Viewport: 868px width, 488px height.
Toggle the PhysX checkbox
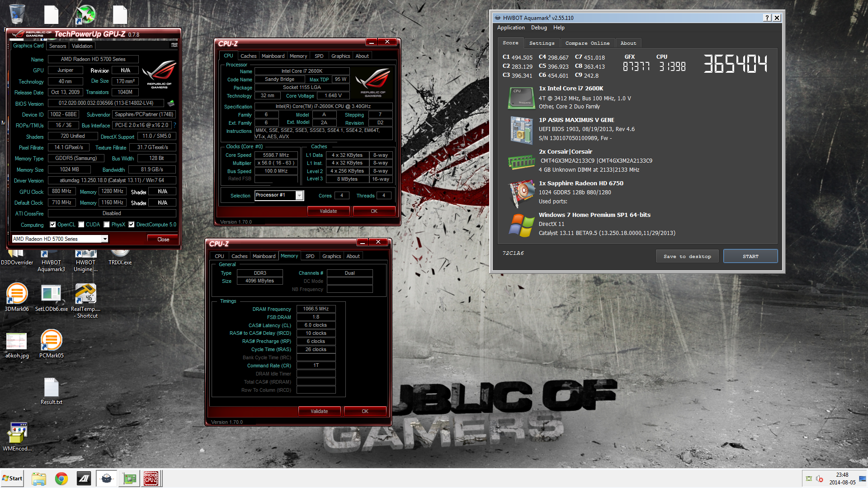click(x=107, y=225)
